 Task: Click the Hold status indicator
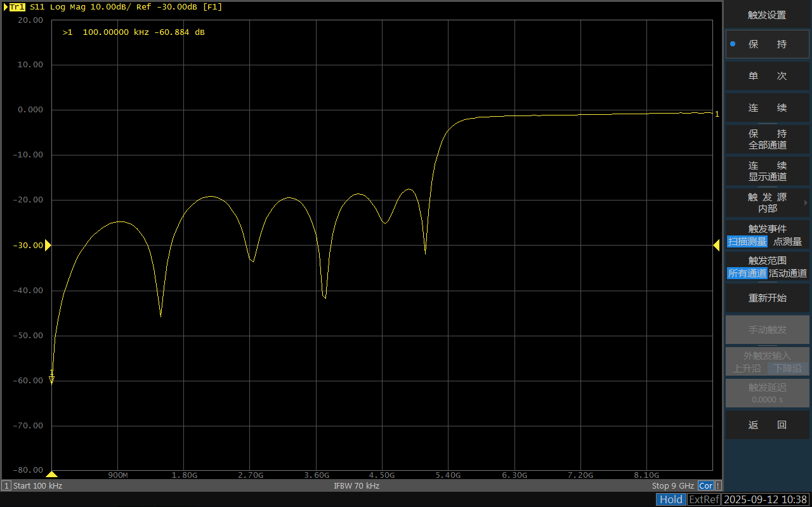pos(671,499)
